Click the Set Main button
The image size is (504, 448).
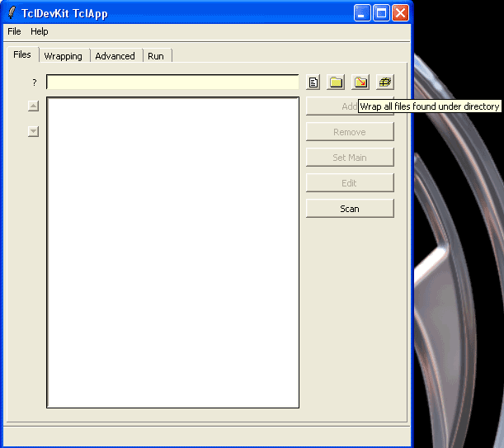point(350,158)
